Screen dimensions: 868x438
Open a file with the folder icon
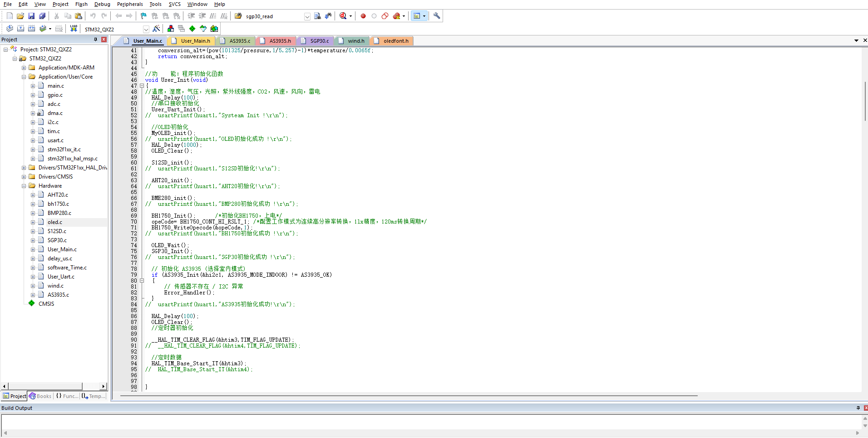(20, 16)
